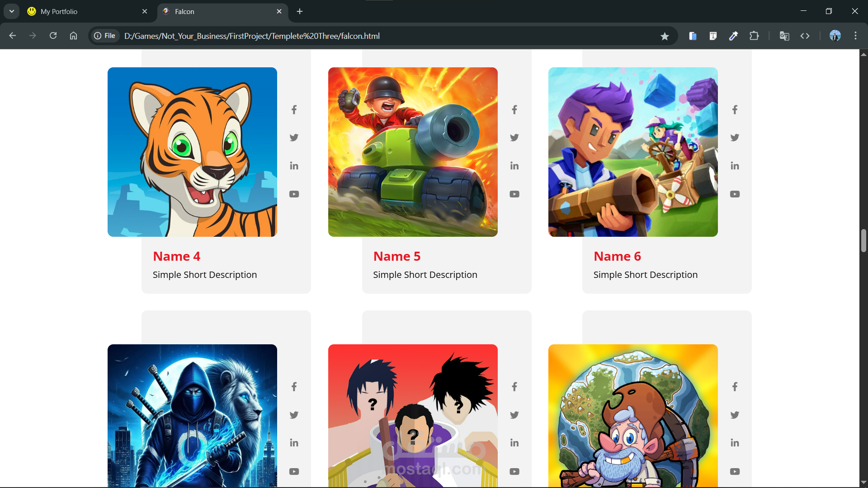
Task: Click the code brackets extension icon
Action: coord(805,36)
